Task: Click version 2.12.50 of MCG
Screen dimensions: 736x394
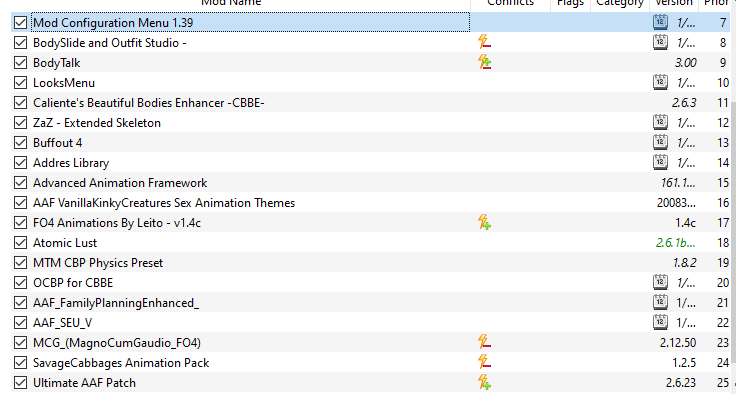Action: [678, 343]
